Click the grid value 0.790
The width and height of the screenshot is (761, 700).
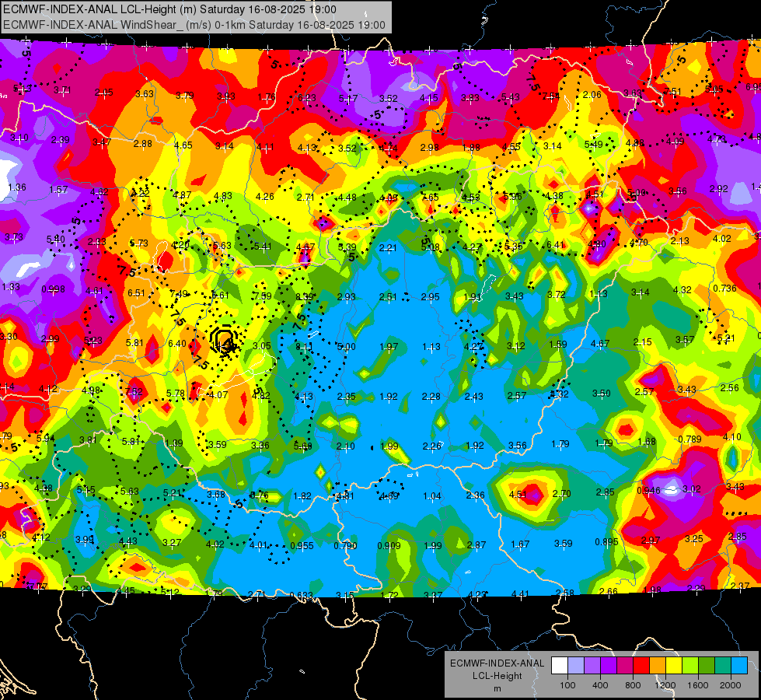coord(346,545)
